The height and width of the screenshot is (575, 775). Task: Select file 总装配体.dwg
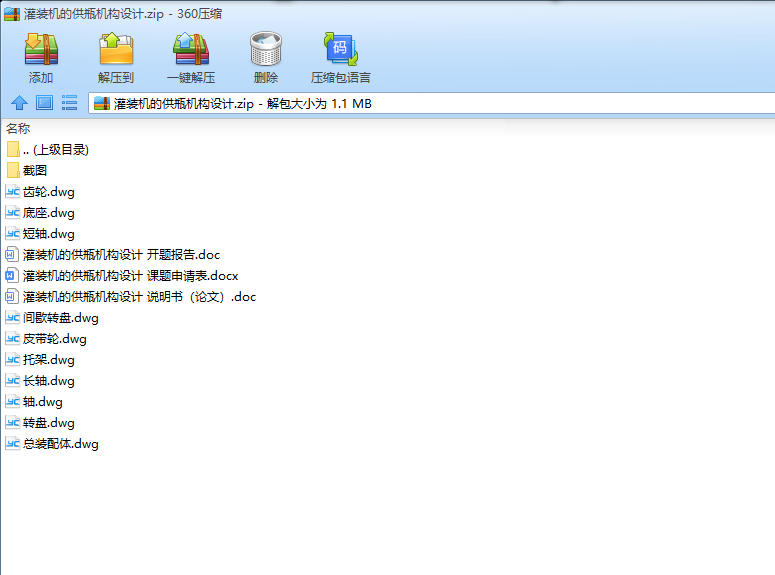click(x=52, y=444)
